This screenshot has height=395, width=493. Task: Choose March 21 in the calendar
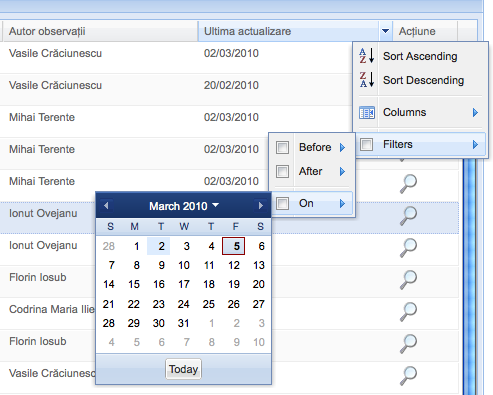click(x=109, y=304)
